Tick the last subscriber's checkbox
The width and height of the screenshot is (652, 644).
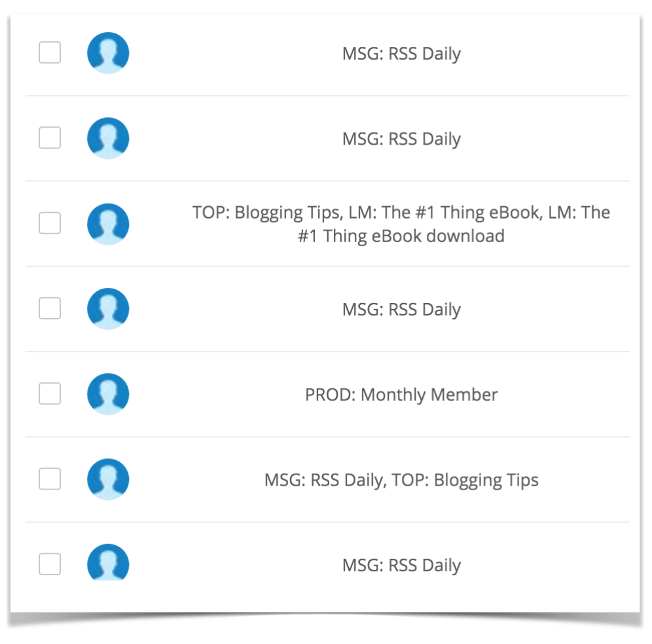(49, 563)
